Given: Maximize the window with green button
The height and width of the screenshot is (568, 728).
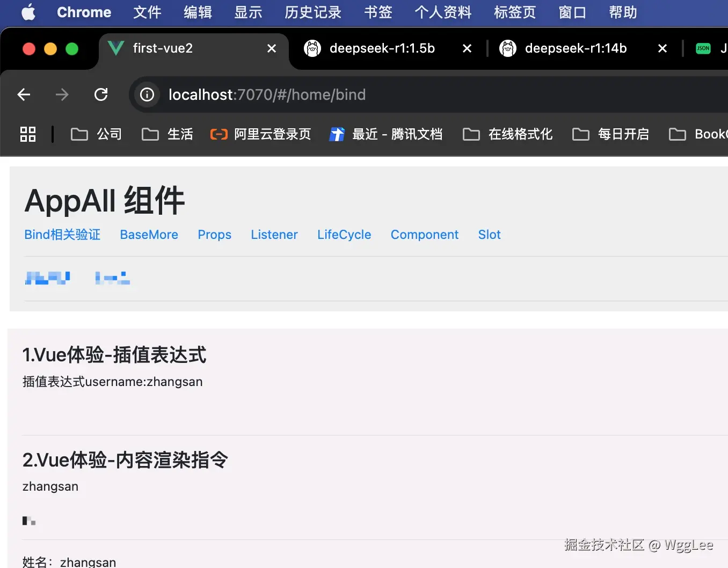Looking at the screenshot, I should tap(72, 49).
